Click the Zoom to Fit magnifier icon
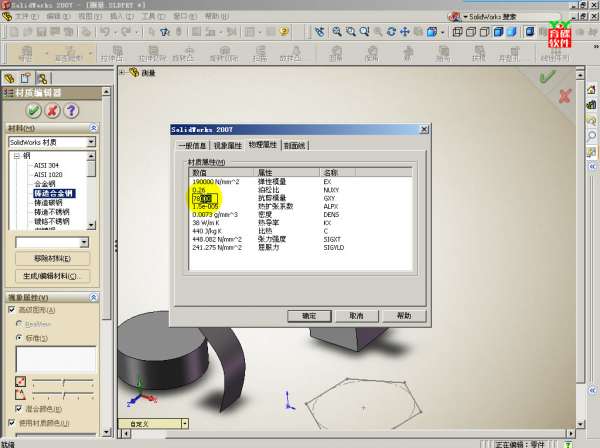 click(336, 32)
